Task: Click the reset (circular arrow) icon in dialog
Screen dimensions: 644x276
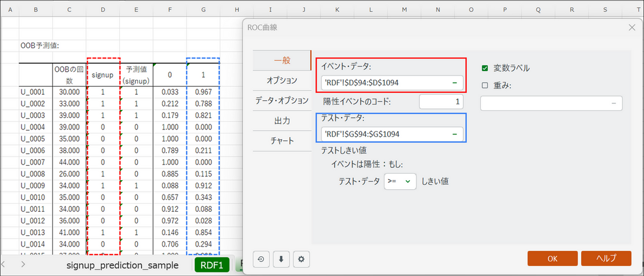Action: point(261,259)
